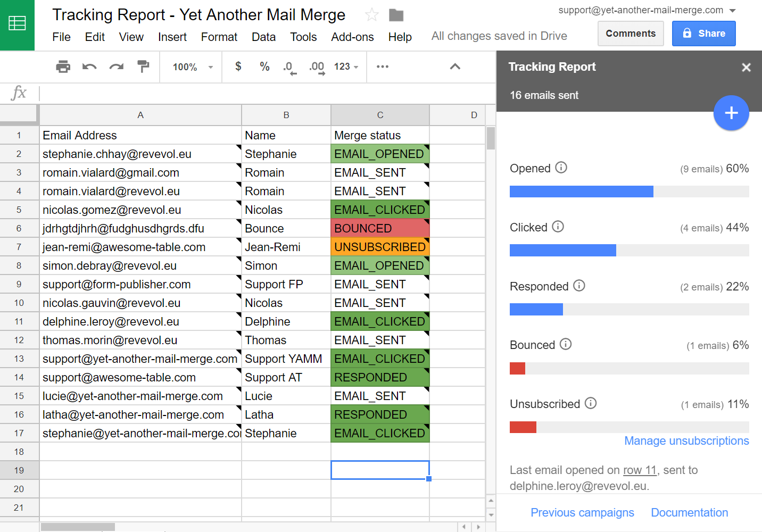Open the Add-ons menu
The width and height of the screenshot is (762, 532).
click(x=352, y=37)
